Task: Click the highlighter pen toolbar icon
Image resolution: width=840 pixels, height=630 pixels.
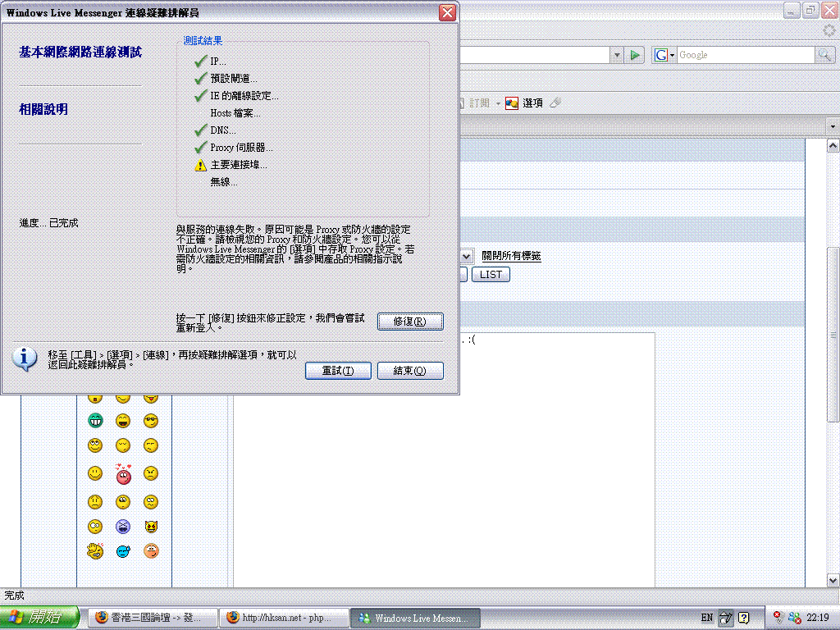Action: (x=555, y=103)
